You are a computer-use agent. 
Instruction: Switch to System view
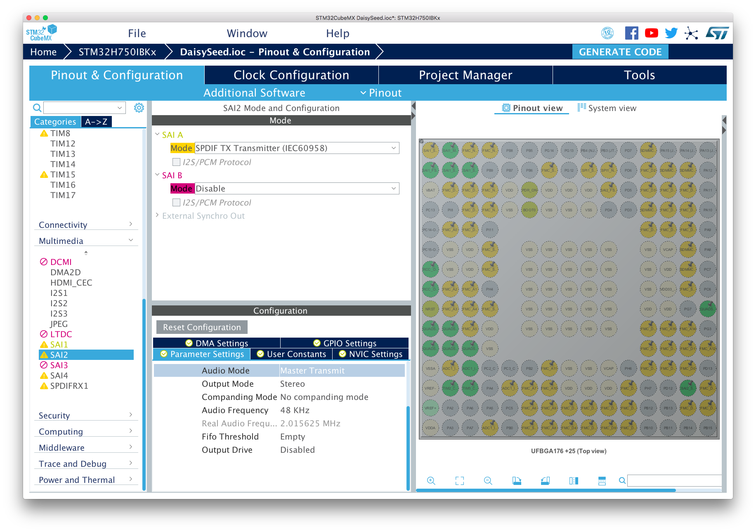(x=607, y=108)
